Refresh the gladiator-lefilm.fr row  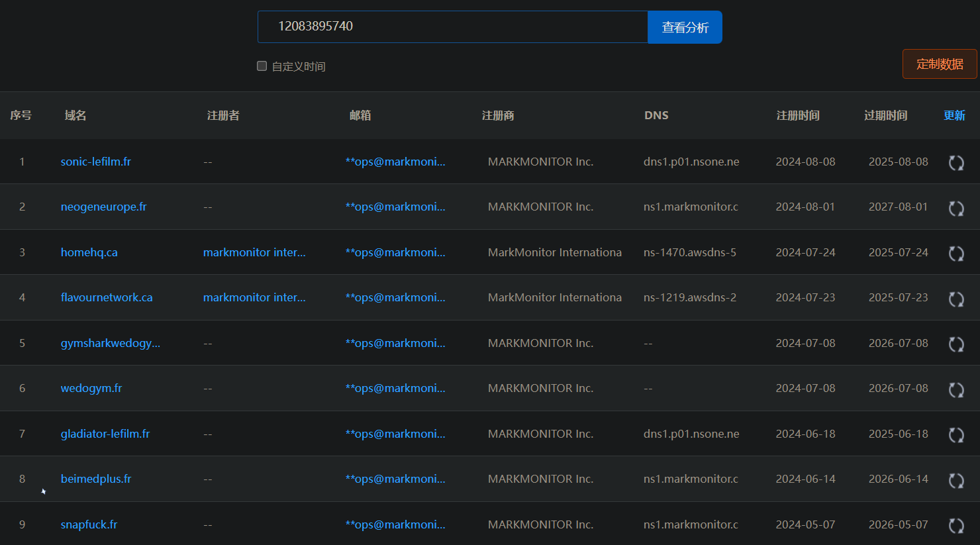tap(956, 435)
